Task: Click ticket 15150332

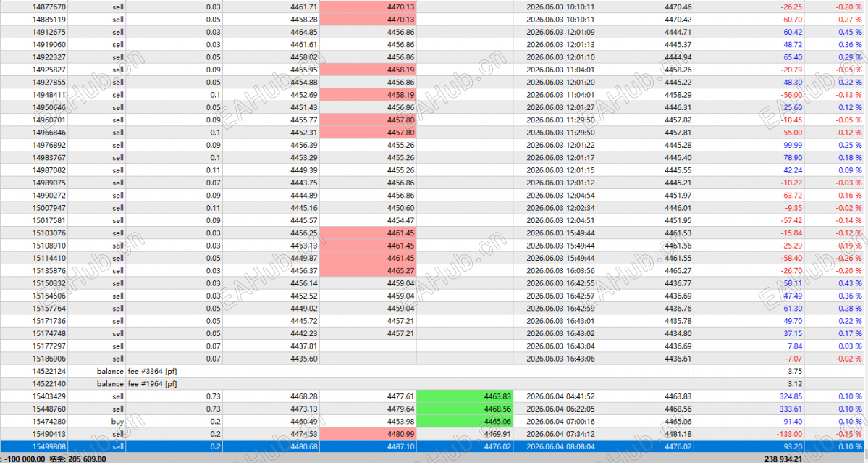Action: pos(49,283)
